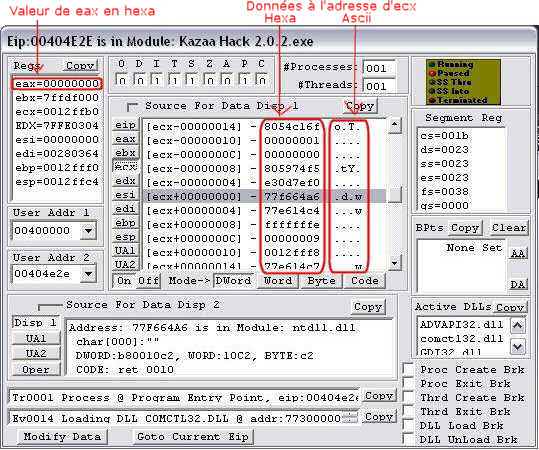Select the eip register source button

click(125, 125)
